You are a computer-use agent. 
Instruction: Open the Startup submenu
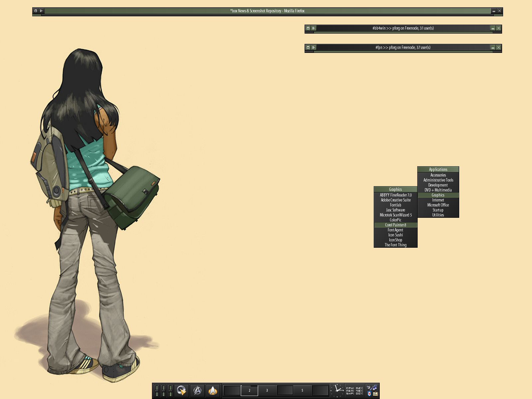[438, 210]
